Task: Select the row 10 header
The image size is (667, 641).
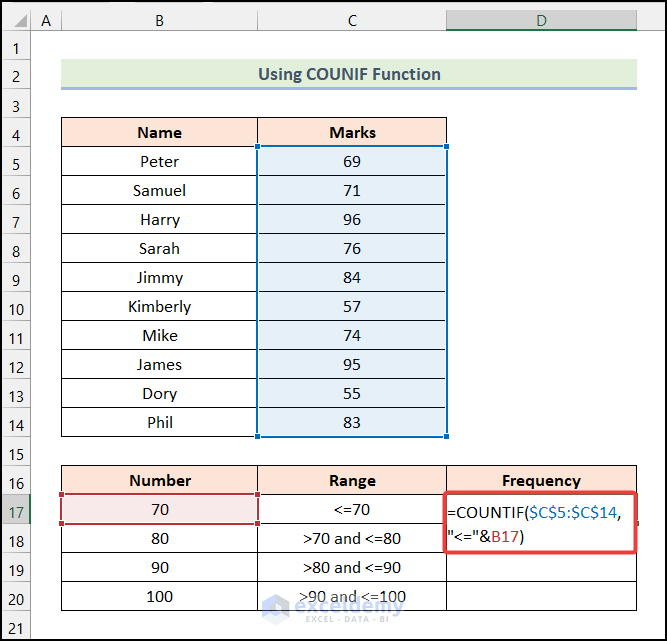Action: (x=17, y=307)
